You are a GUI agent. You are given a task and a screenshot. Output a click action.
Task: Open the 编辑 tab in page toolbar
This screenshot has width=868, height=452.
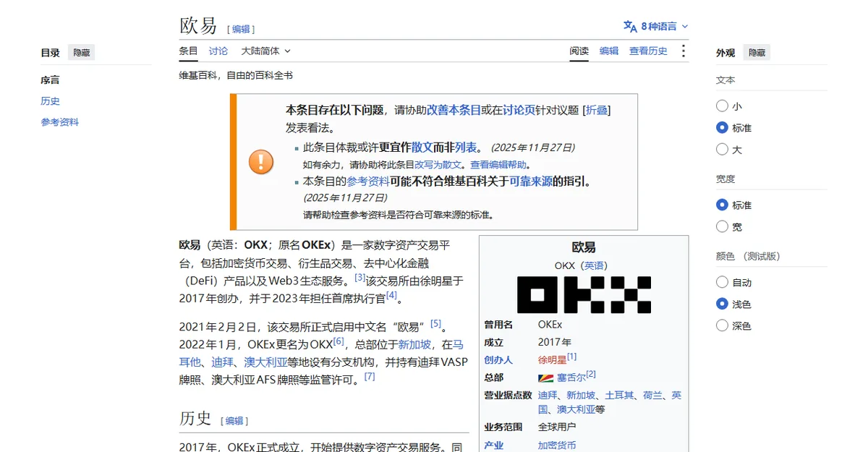[609, 51]
